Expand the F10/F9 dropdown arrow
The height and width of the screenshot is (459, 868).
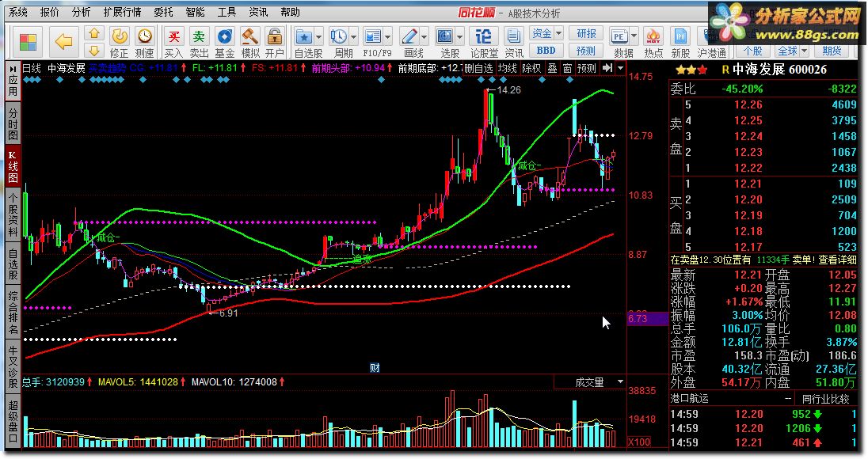[387, 37]
